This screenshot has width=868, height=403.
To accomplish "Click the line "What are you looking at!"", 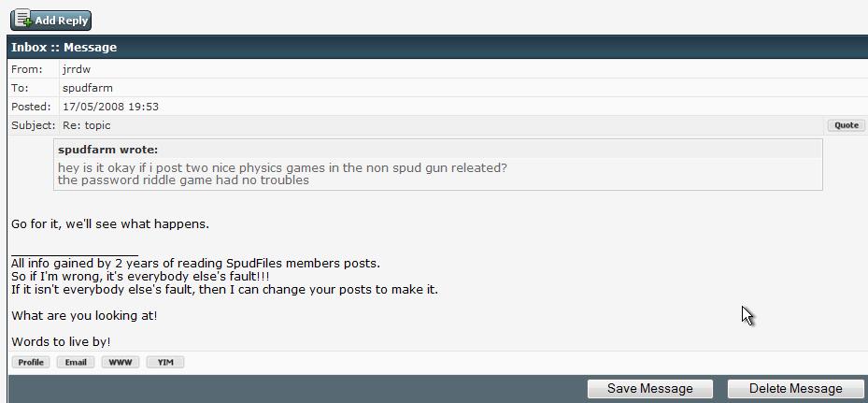I will (x=84, y=316).
